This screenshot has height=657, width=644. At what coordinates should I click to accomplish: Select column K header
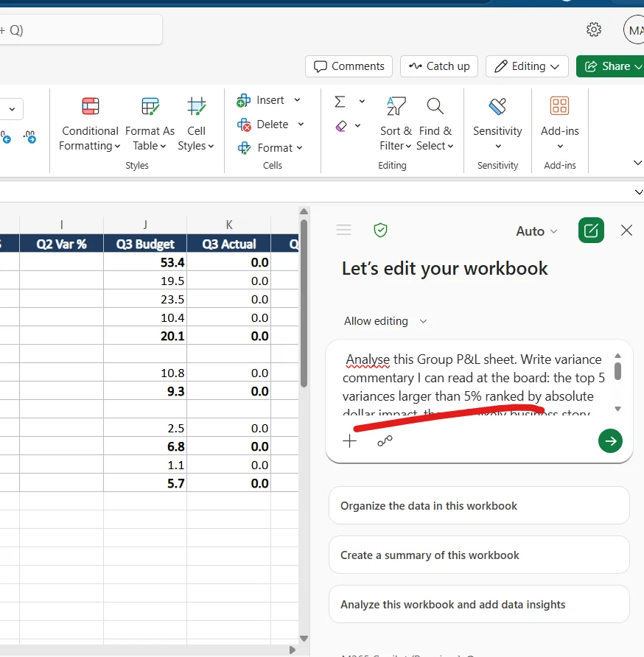[x=229, y=225]
